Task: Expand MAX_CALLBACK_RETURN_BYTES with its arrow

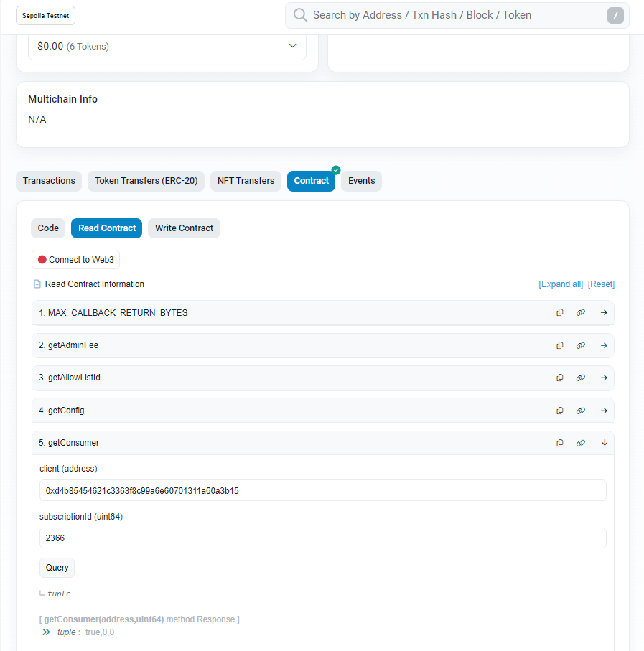Action: pos(604,313)
